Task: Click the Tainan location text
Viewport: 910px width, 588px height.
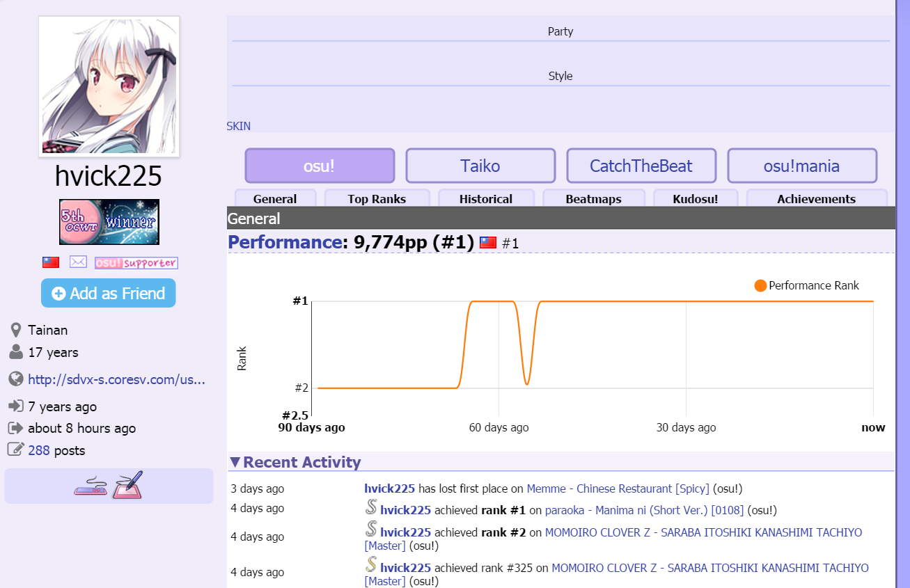Action: (x=48, y=330)
